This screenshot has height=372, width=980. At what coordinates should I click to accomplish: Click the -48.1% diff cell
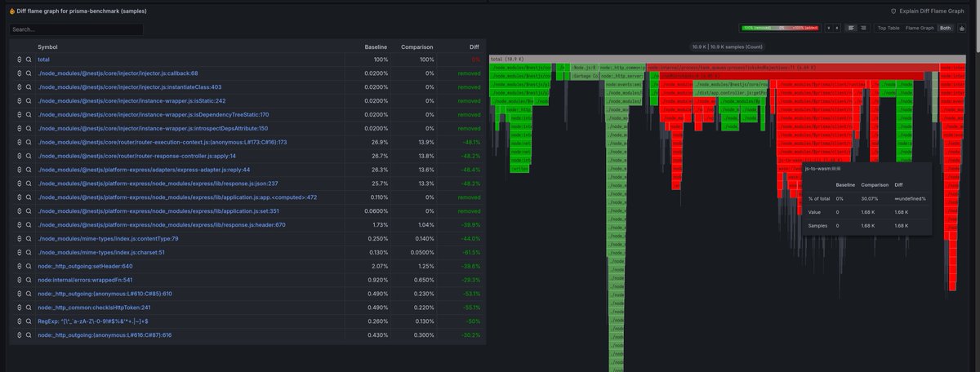tap(472, 142)
